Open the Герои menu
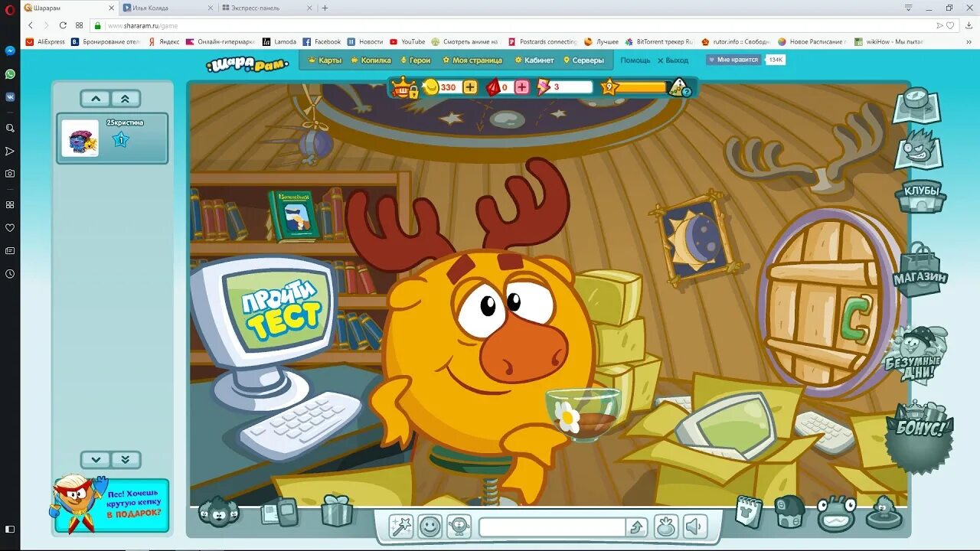This screenshot has width=980, height=551. (415, 60)
